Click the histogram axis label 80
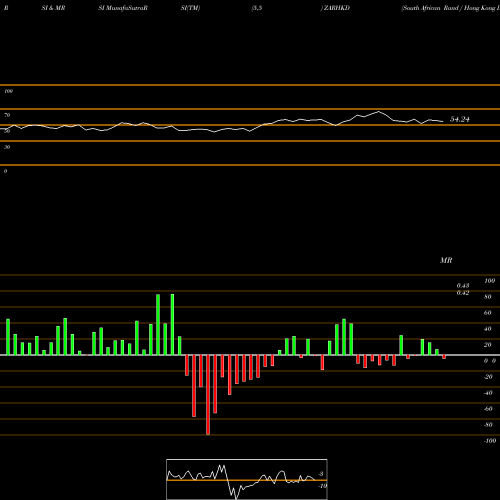The image size is (500, 500). pos(488,297)
